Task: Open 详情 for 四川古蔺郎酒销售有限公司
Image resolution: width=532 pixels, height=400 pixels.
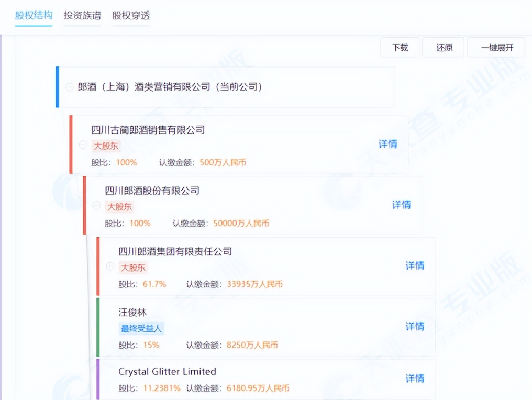Action: point(388,144)
